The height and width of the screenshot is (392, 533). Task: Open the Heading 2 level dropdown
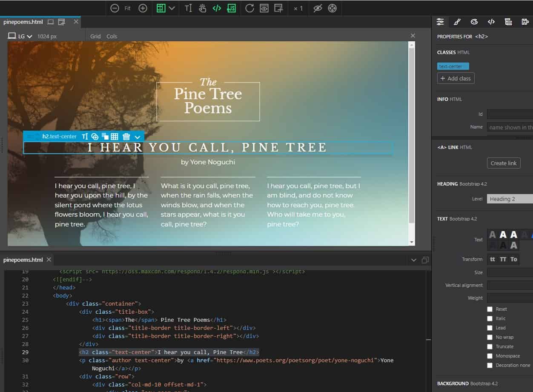coord(510,199)
